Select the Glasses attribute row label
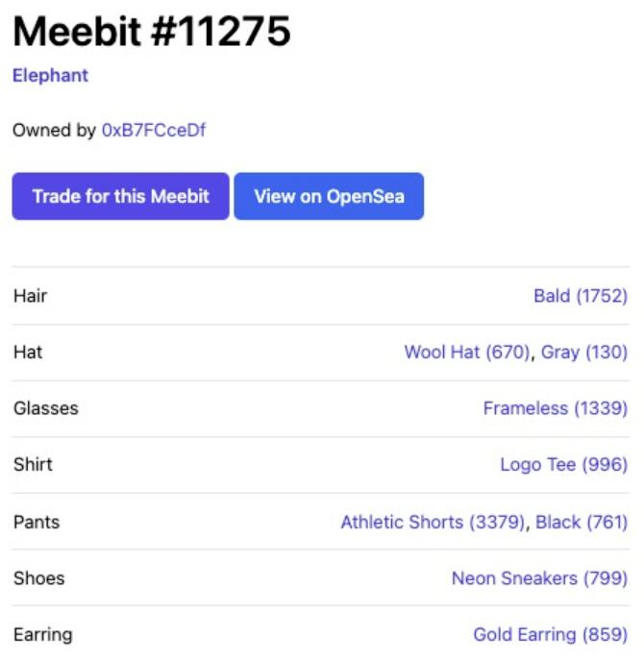The height and width of the screenshot is (661, 644). pyautogui.click(x=46, y=408)
